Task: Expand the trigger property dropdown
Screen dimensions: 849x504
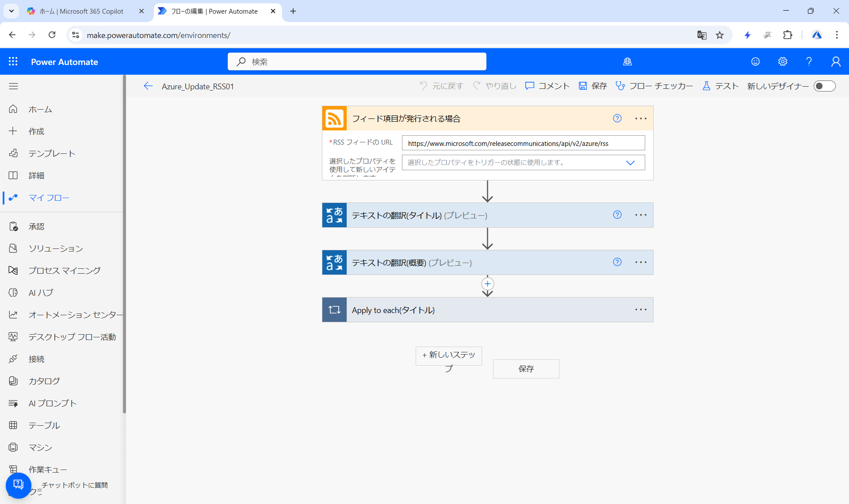Action: tap(630, 163)
